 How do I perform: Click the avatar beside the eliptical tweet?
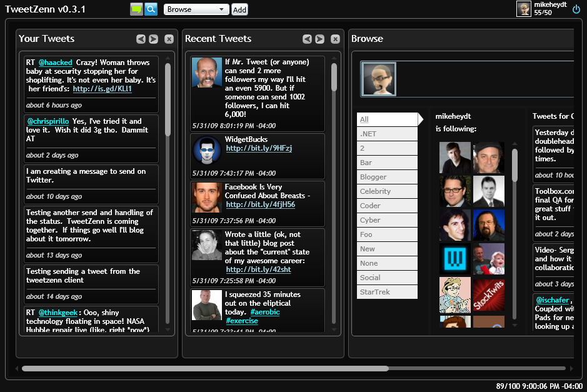click(207, 305)
